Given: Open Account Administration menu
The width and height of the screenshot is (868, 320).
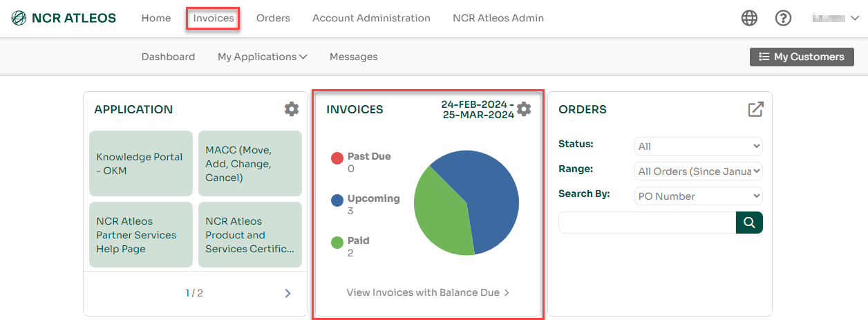Looking at the screenshot, I should pos(371,19).
